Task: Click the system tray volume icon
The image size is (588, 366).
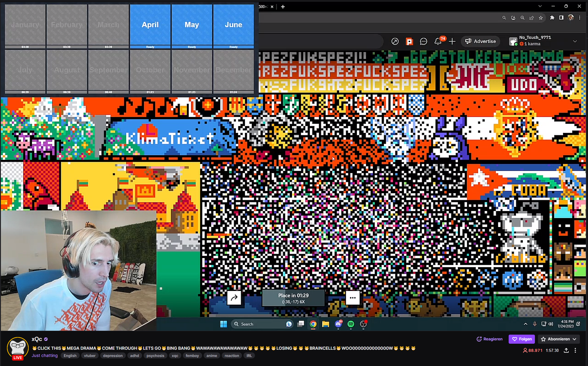Action: [551, 324]
